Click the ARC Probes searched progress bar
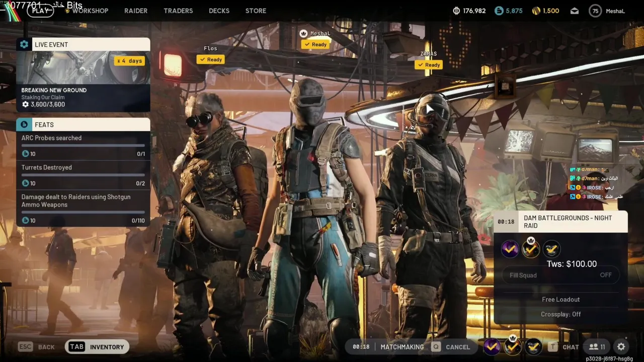 click(83, 145)
